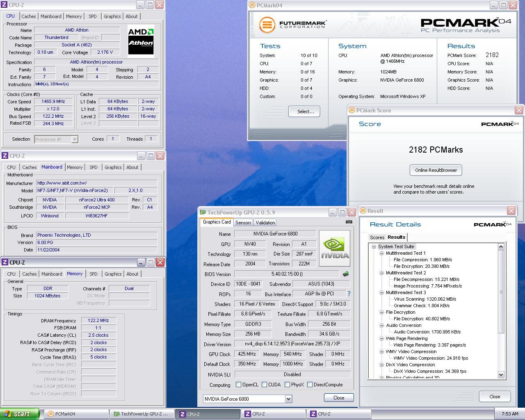The height and width of the screenshot is (420, 525).
Task: Click the NVIDIA logo in GPU-Z
Action: pyautogui.click(x=335, y=248)
